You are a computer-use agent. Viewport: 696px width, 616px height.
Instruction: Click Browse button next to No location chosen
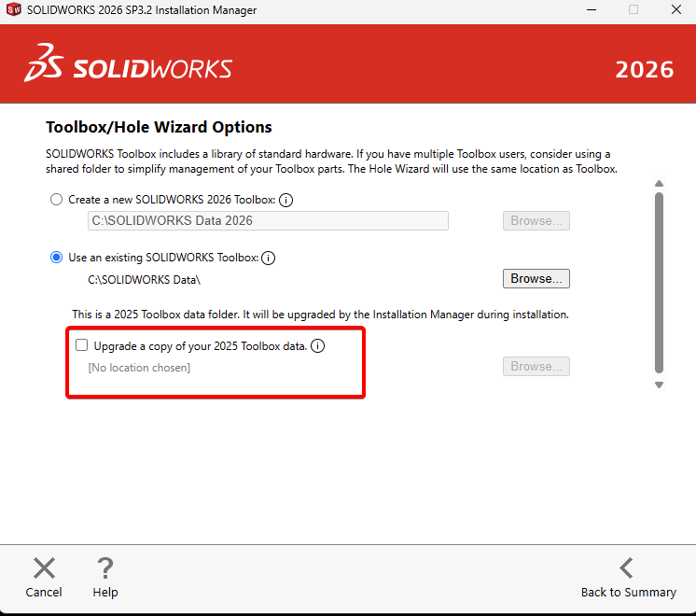tap(536, 367)
